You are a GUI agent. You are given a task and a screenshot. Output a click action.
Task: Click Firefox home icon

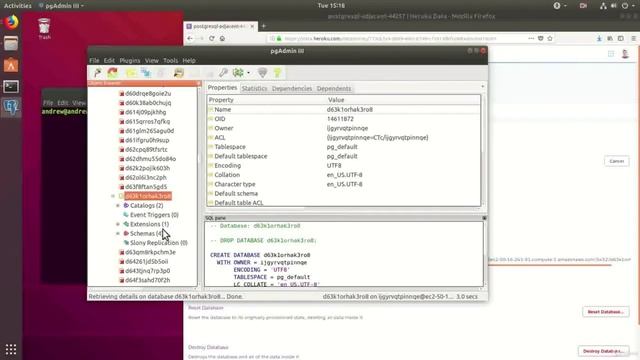[222, 38]
